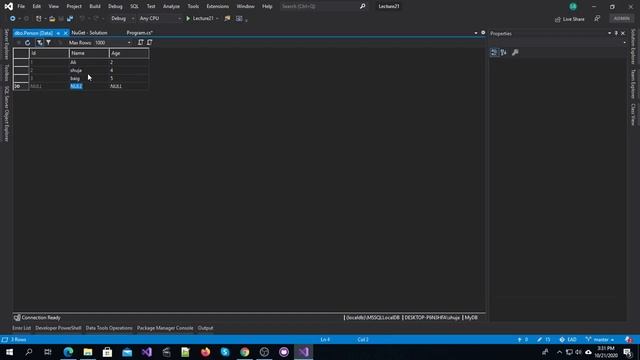Click the pencil pending changes indicator
Viewport: 640px width, 360px height.
click(x=544, y=340)
